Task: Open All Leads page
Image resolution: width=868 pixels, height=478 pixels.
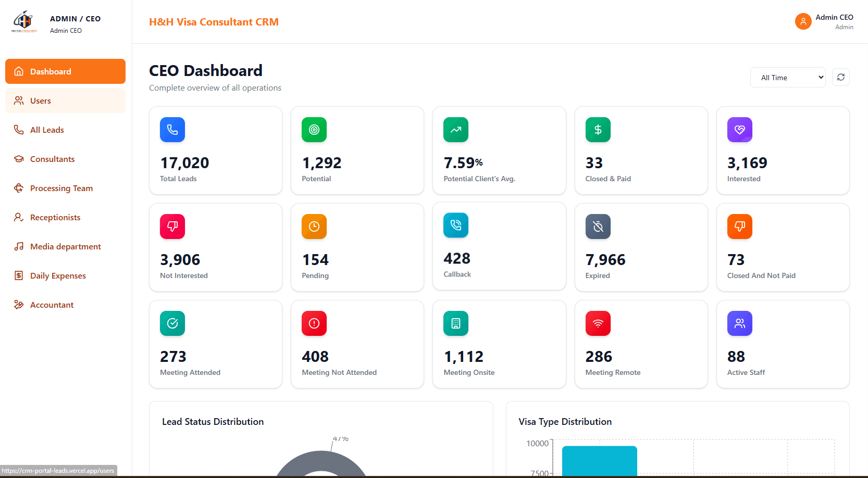Action: tap(65, 130)
